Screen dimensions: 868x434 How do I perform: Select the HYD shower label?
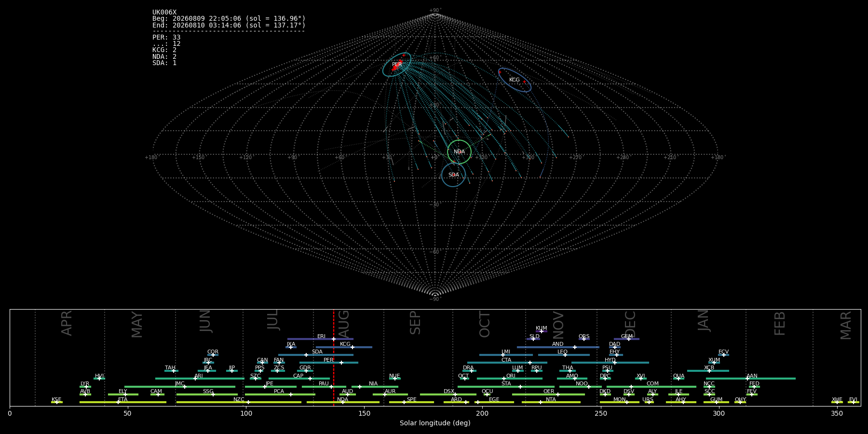pyautogui.click(x=610, y=360)
